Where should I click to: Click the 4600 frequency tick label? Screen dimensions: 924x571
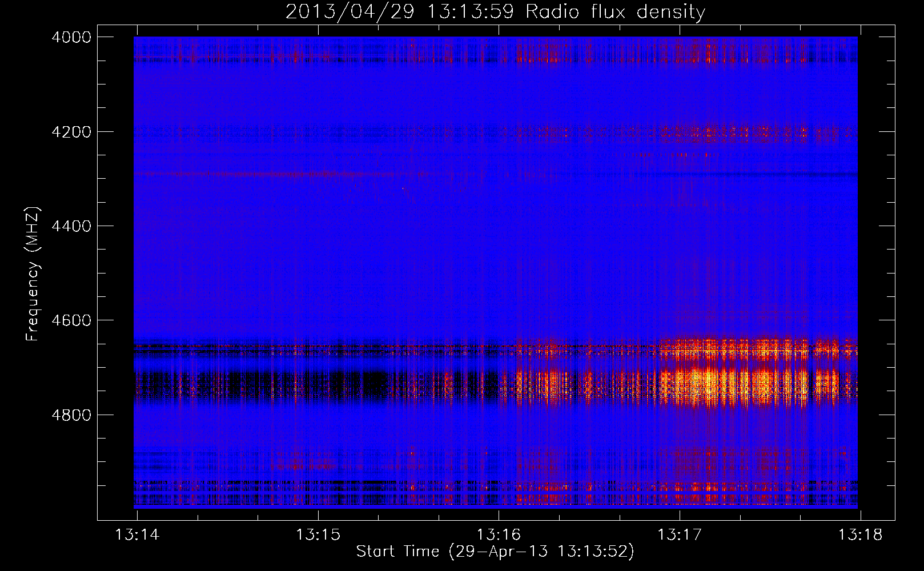[x=71, y=320]
